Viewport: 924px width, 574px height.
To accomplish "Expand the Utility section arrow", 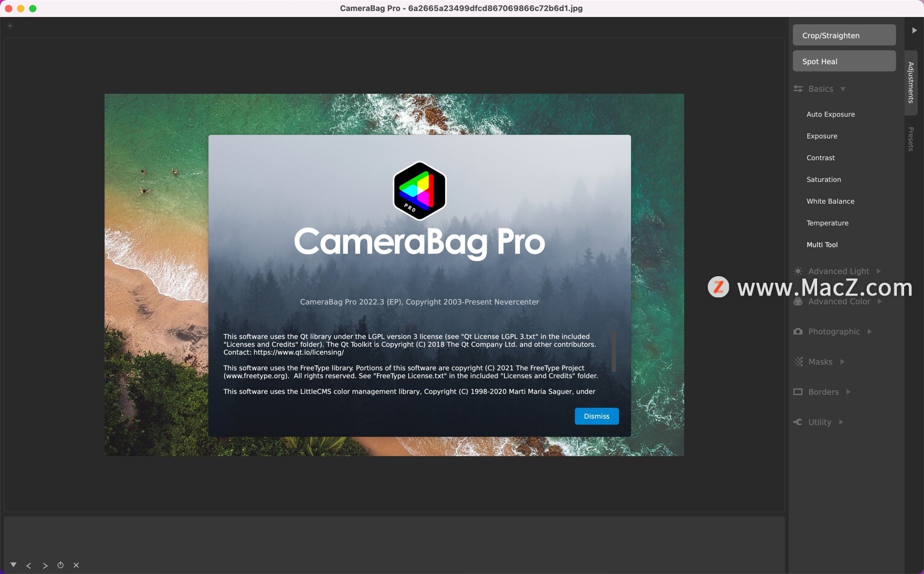I will [x=841, y=422].
